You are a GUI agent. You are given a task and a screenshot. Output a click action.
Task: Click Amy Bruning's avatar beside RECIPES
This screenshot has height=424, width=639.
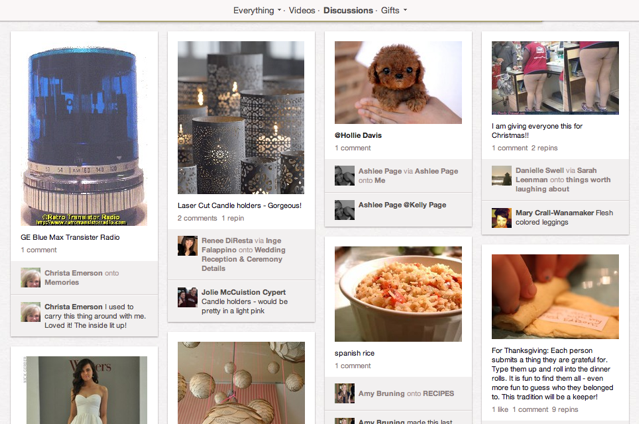point(345,393)
